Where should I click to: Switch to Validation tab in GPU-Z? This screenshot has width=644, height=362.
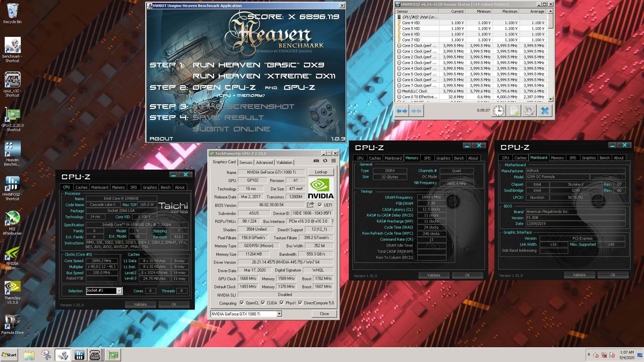coord(284,163)
